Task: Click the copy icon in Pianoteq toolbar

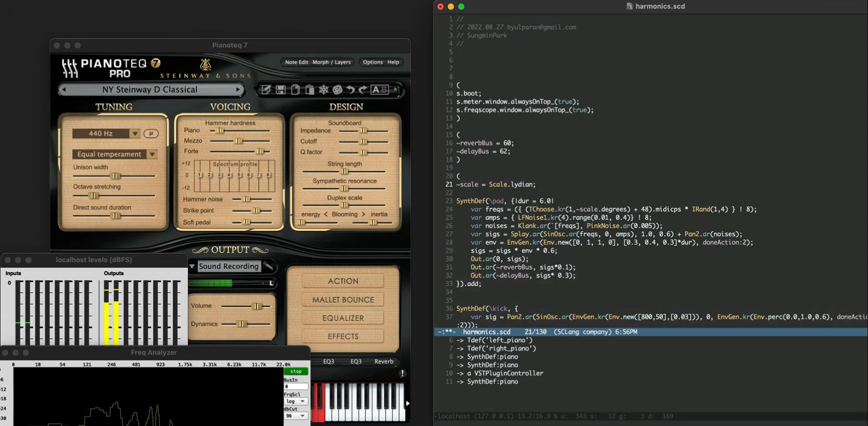Action: [x=295, y=90]
